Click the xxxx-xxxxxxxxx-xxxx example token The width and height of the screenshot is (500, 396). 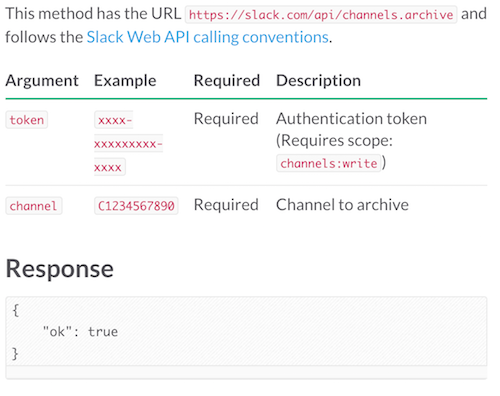click(128, 143)
